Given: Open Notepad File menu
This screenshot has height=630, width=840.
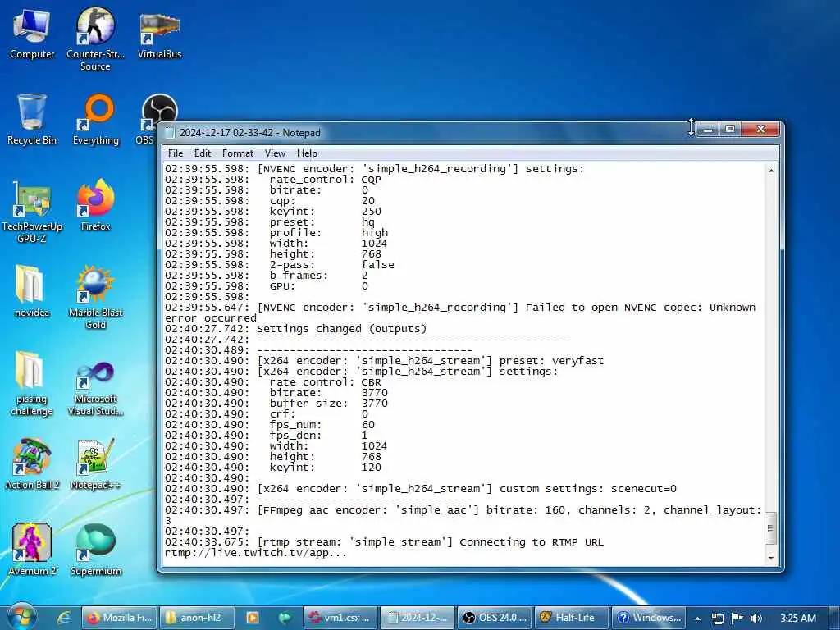Looking at the screenshot, I should pyautogui.click(x=176, y=153).
